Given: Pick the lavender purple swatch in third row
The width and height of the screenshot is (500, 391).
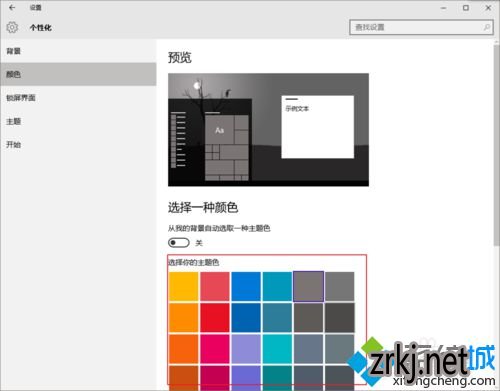Looking at the screenshot, I should point(246,349).
